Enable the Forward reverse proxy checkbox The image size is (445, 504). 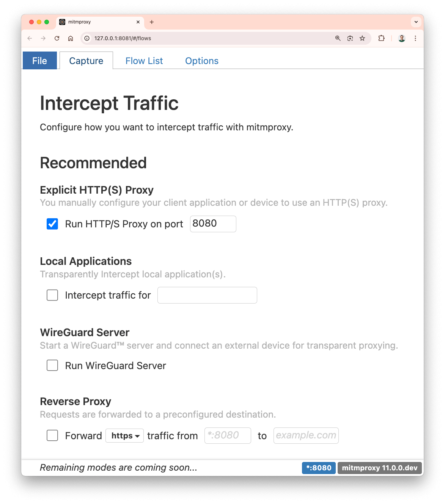[x=52, y=435]
